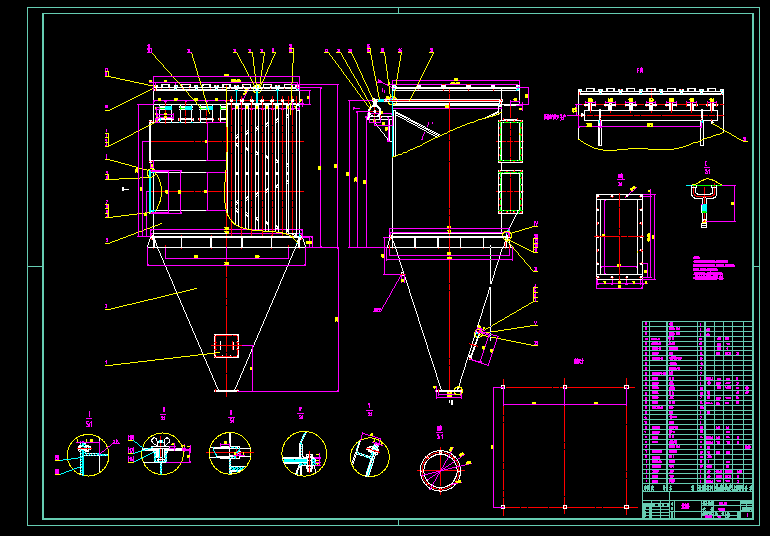Select the first bolted corner detail circle

point(88,455)
